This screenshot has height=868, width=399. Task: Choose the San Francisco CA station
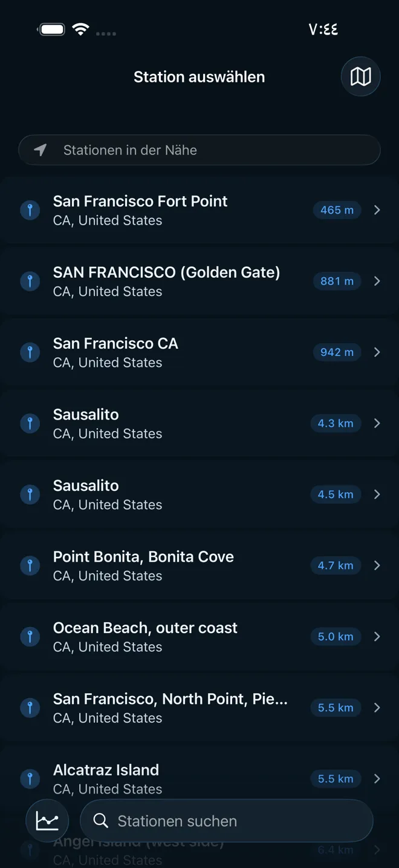coord(115,352)
